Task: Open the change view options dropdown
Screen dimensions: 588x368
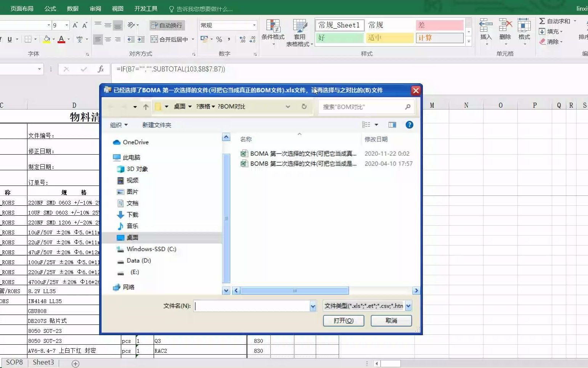Action: [x=376, y=125]
